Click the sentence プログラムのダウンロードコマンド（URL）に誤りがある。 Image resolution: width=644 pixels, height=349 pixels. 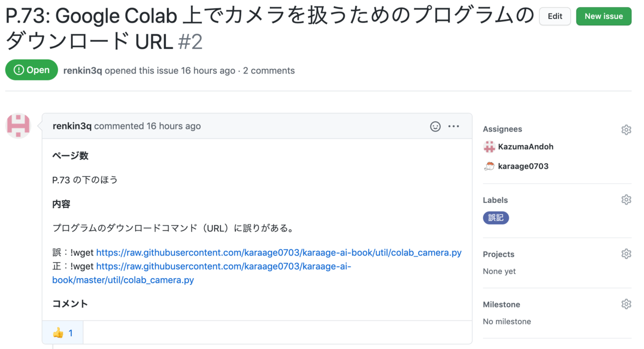174,228
